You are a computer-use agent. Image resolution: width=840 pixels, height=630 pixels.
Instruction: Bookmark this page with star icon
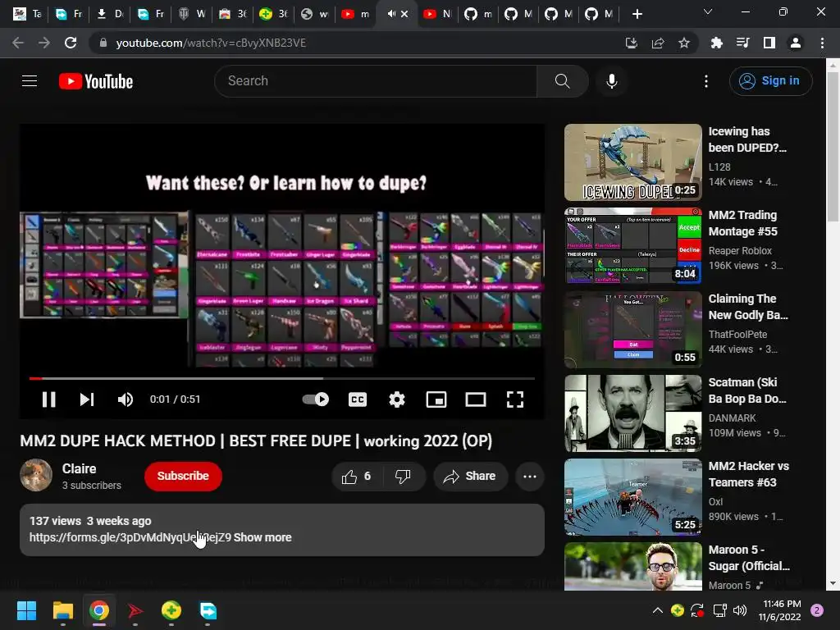pyautogui.click(x=684, y=43)
